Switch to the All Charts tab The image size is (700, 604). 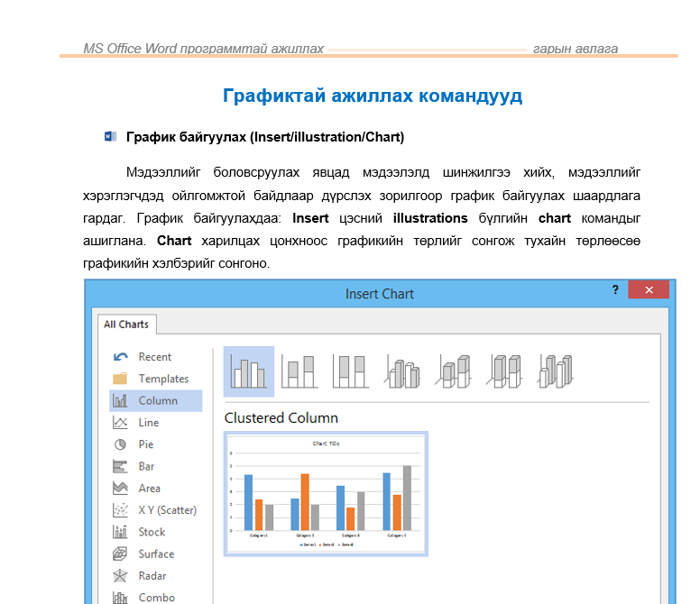click(x=126, y=325)
